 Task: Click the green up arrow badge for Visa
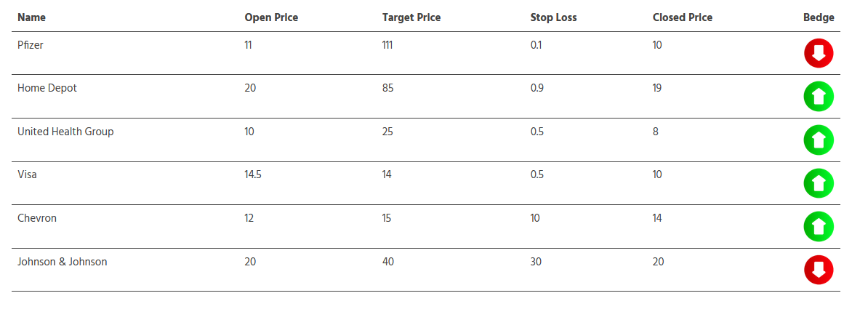coord(819,183)
